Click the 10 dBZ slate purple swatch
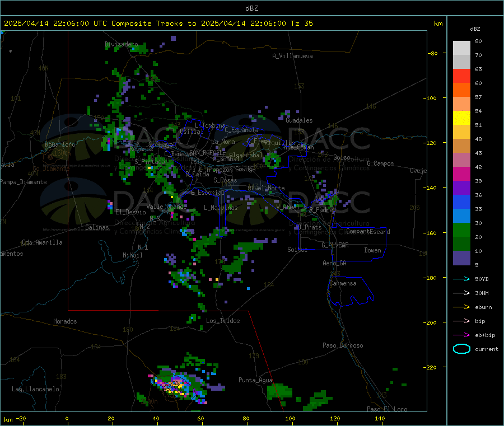Screen dimensions: 504x426 click(461, 258)
